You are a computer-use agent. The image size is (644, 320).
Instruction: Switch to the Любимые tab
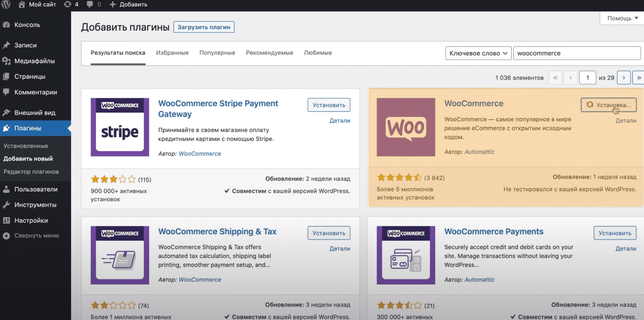(318, 53)
